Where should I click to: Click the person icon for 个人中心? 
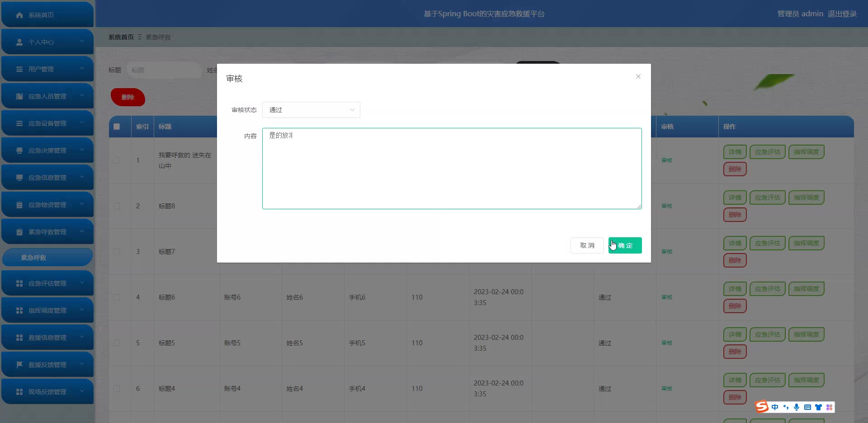tap(19, 42)
